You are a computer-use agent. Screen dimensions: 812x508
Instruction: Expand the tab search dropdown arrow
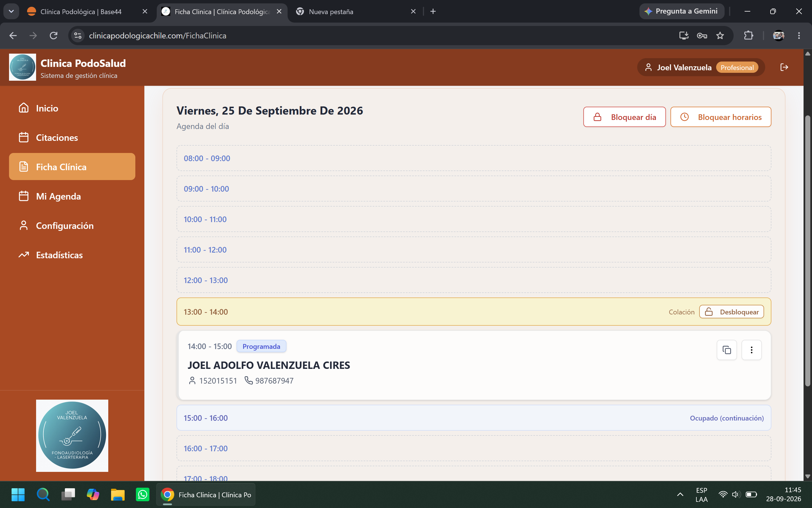11,11
